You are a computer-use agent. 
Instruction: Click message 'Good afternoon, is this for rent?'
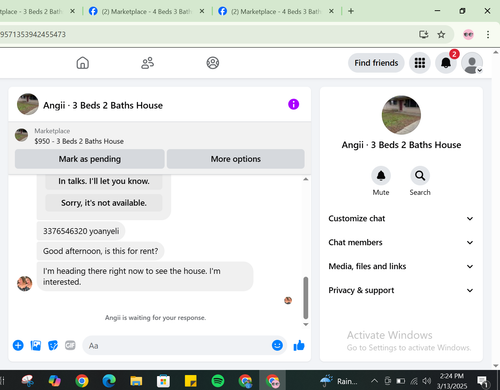pos(100,251)
